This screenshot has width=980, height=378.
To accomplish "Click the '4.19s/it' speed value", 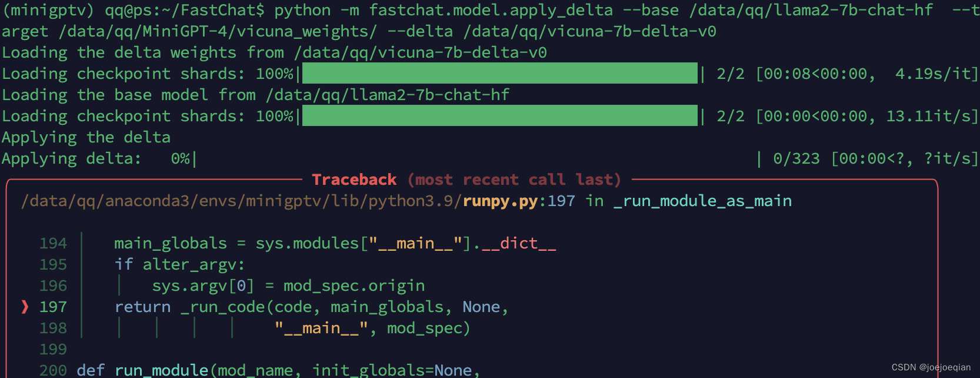I will pos(932,74).
